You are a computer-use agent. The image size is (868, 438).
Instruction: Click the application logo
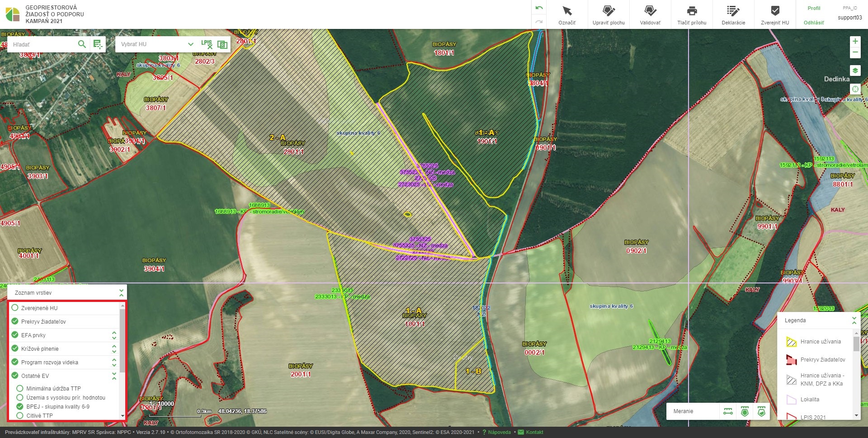[x=13, y=14]
